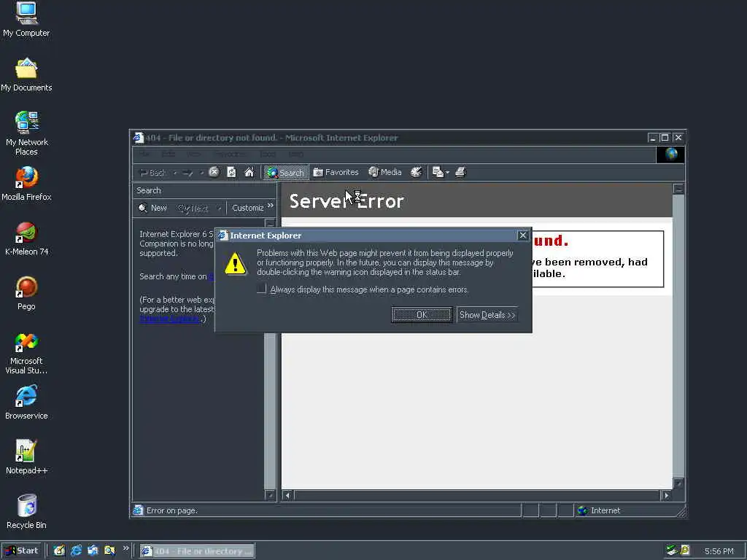Click the IE globe throbber logo
747x560 pixels.
tap(671, 155)
